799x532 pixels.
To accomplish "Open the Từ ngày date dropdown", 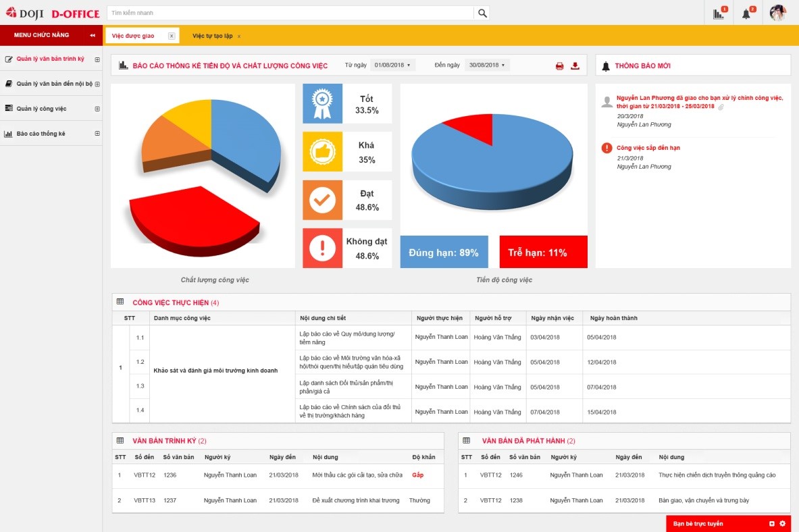I will [392, 65].
